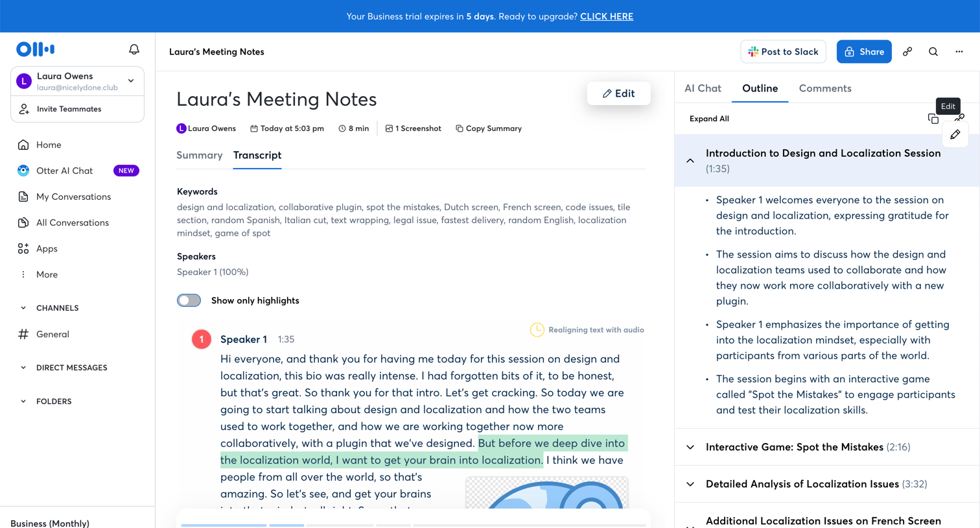Click the Otter AI Chat icon
The image size is (980, 528).
click(x=23, y=171)
